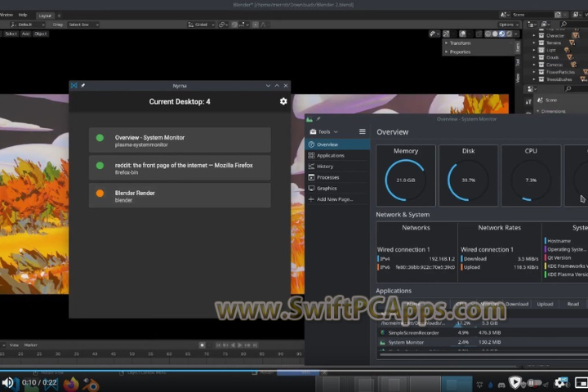Open the Tools dropdown in System Monitor
The width and height of the screenshot is (588, 392).
click(323, 131)
